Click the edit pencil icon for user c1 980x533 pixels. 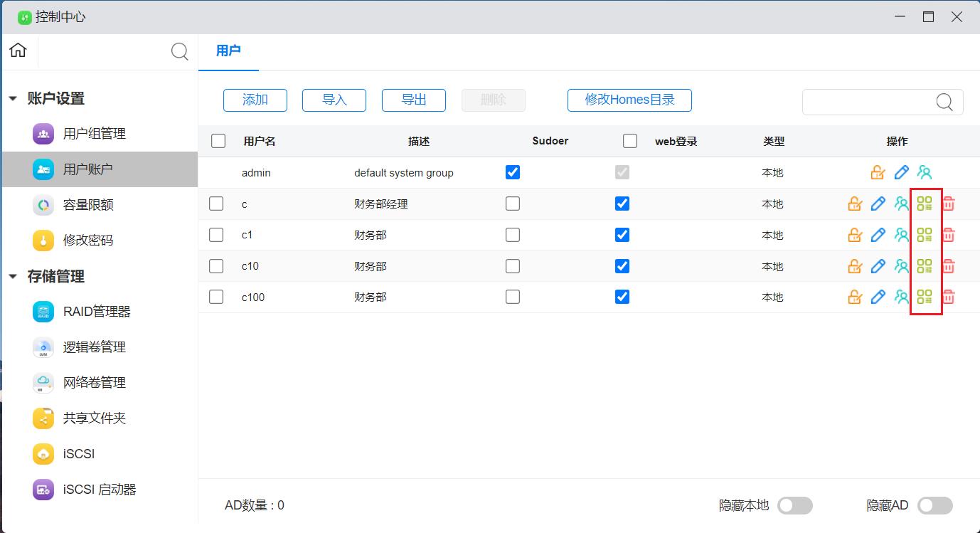point(878,235)
